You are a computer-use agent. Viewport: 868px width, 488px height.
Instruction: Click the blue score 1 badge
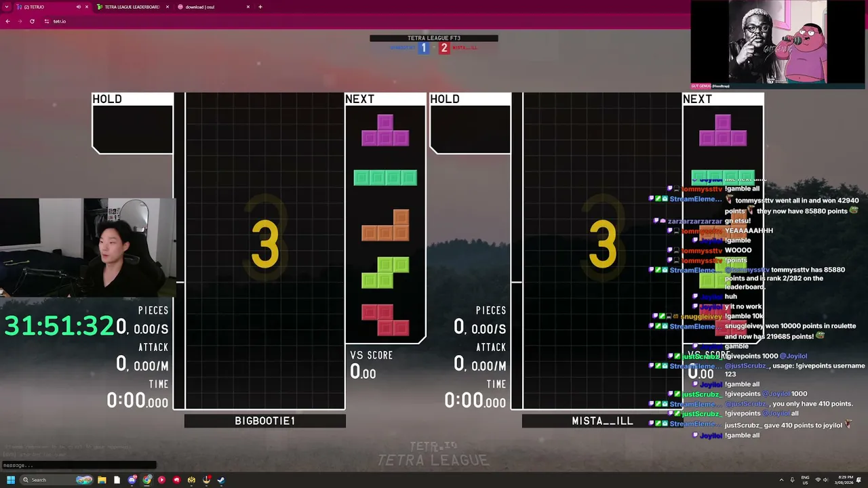(x=424, y=47)
